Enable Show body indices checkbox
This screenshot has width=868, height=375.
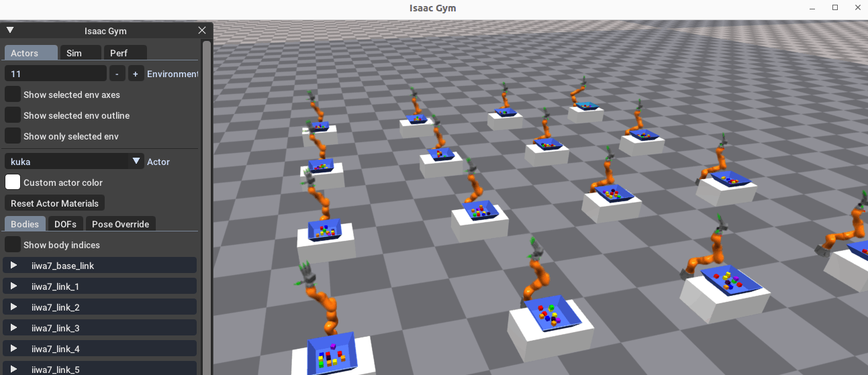click(13, 245)
